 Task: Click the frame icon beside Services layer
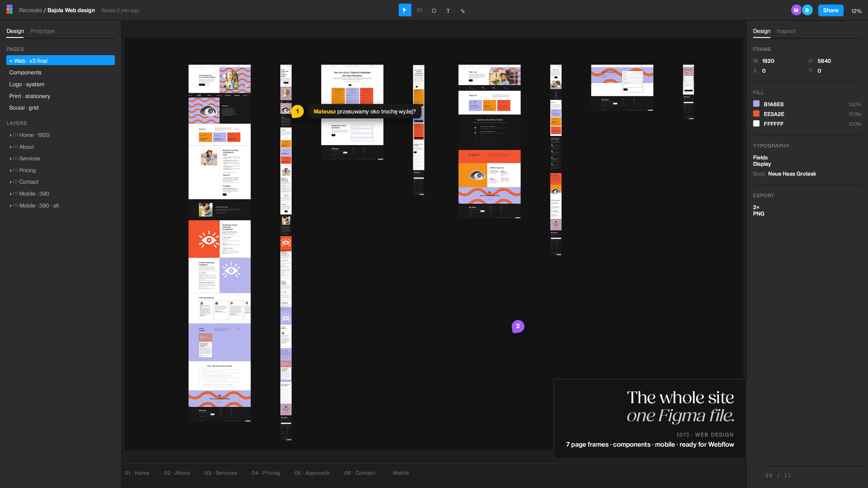[x=16, y=158]
